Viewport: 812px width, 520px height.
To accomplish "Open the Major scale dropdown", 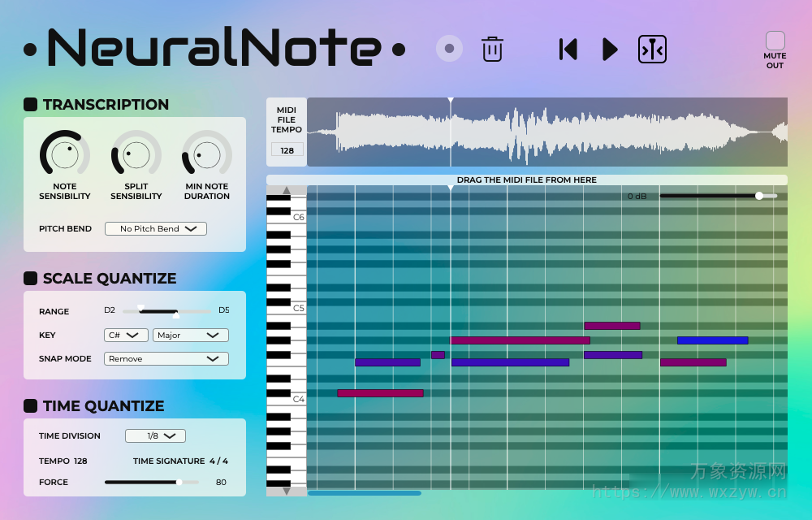I will [x=190, y=335].
